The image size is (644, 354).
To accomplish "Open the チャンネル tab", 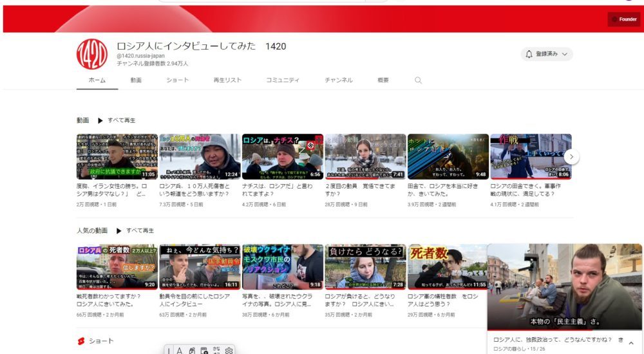I will pyautogui.click(x=339, y=80).
